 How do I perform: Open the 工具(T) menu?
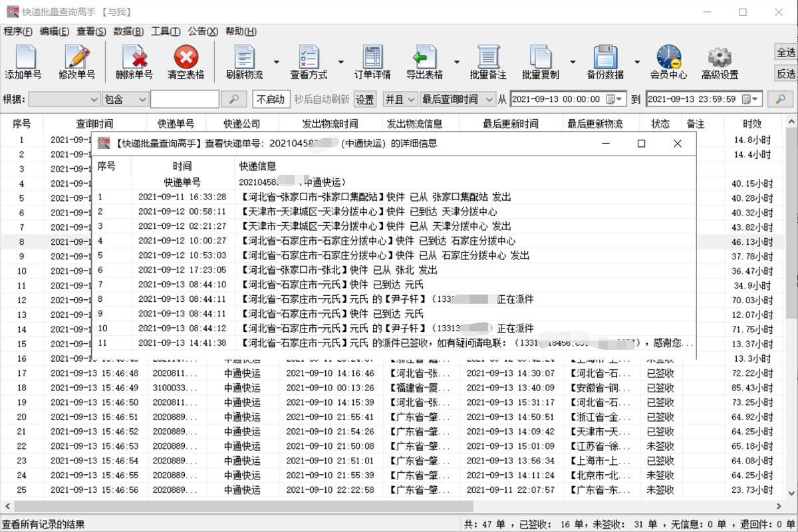pyautogui.click(x=165, y=31)
